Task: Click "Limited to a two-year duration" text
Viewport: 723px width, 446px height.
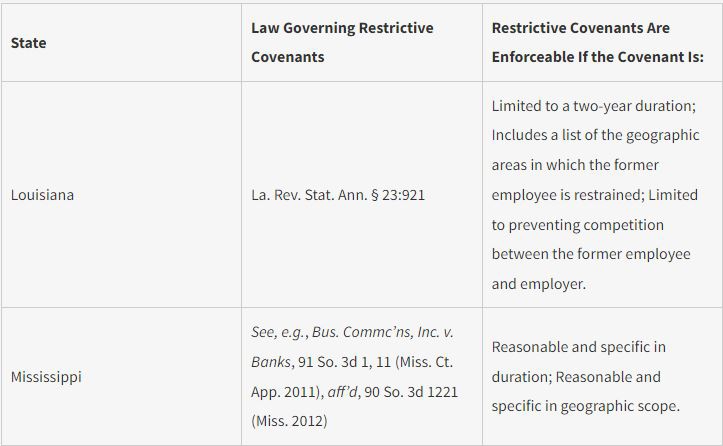Action: 593,105
